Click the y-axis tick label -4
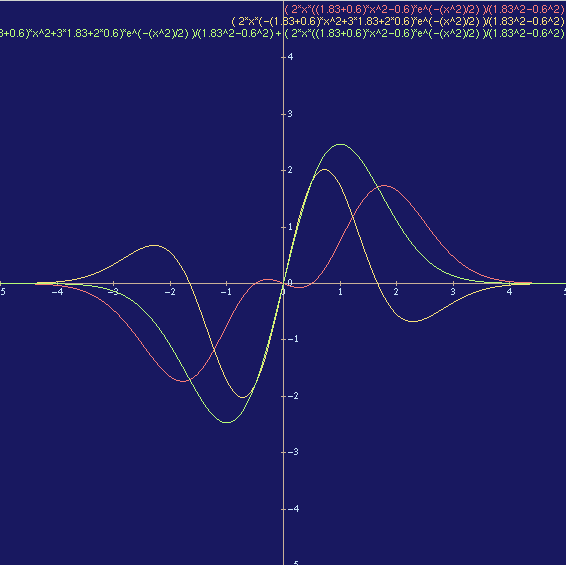Screen dimensions: 566x565 pos(293,509)
